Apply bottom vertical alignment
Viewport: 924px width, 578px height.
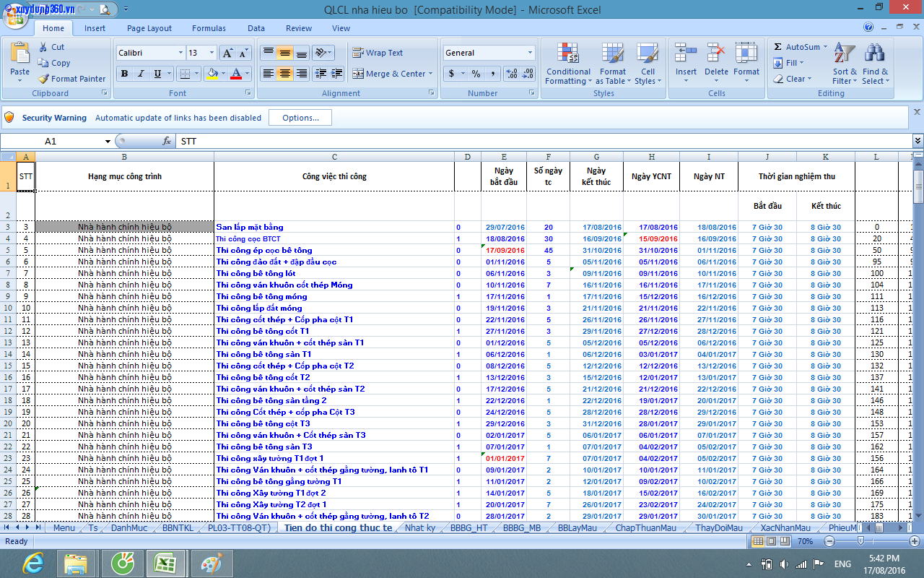point(302,53)
